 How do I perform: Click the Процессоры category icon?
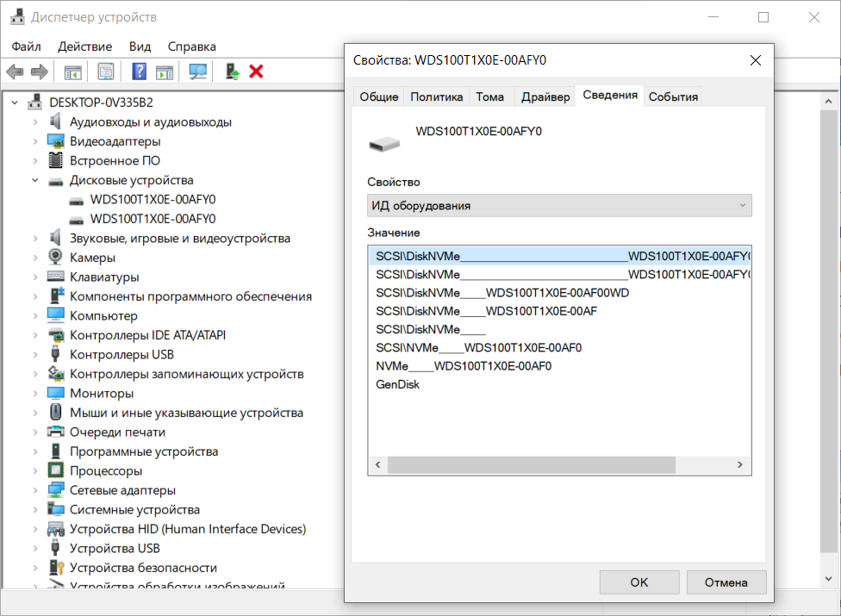[x=55, y=471]
